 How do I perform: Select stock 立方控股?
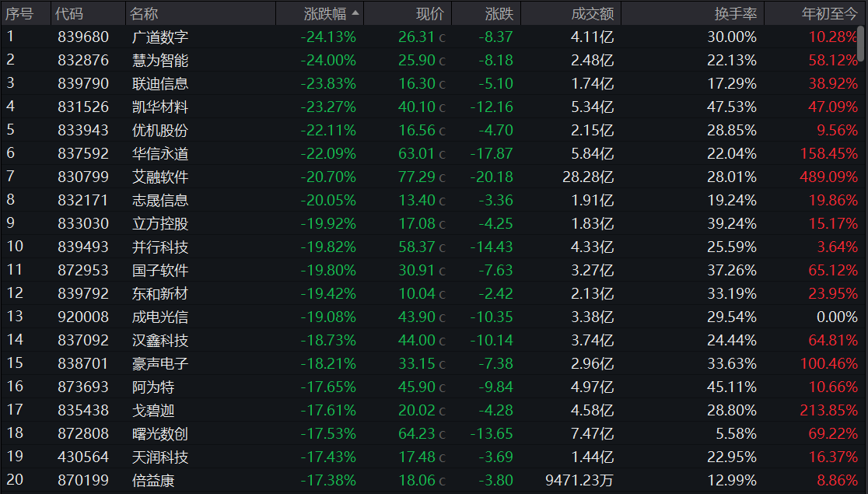[x=160, y=224]
